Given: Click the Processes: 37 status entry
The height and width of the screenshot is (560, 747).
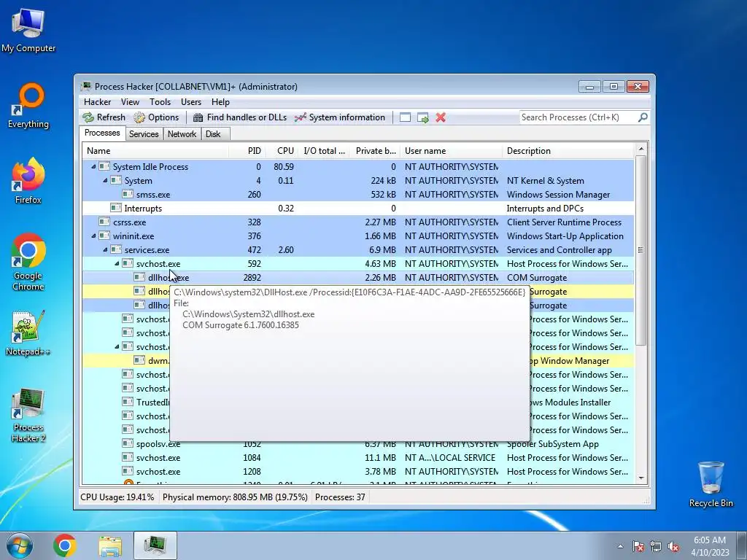Looking at the screenshot, I should (x=340, y=497).
